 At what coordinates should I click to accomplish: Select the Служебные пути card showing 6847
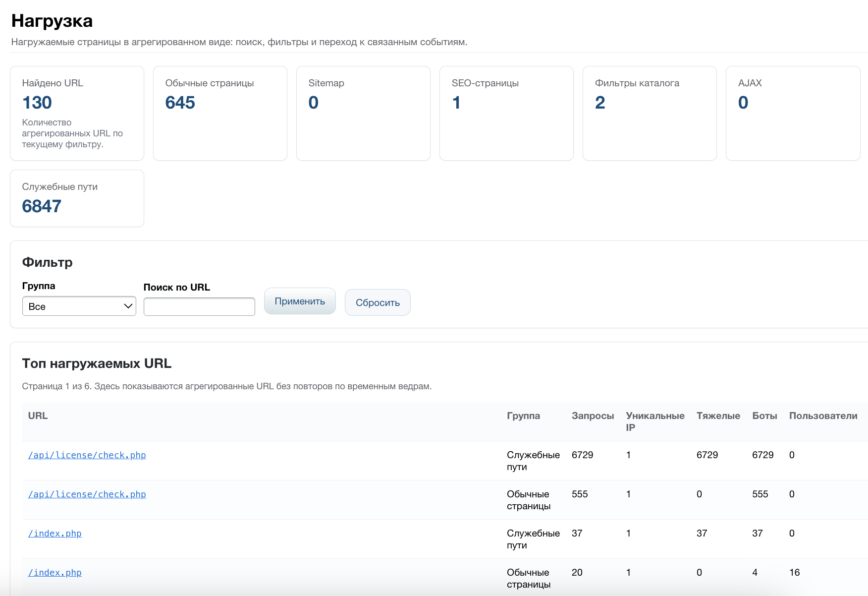[77, 198]
